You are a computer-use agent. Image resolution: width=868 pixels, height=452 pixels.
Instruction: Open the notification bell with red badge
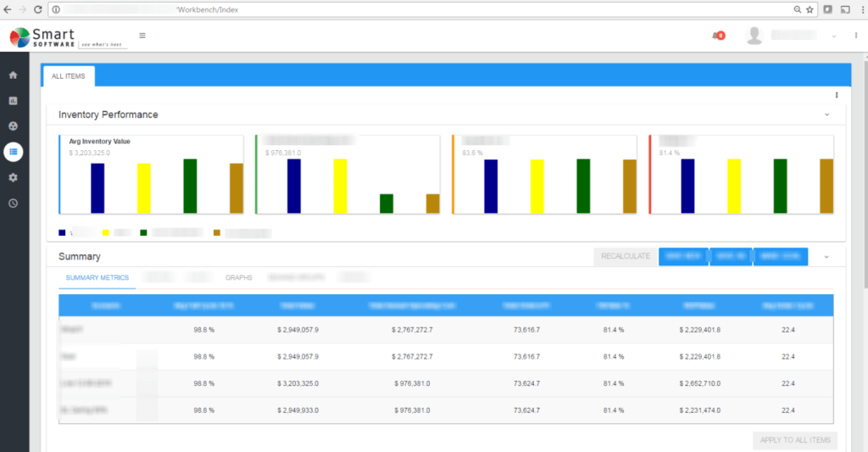click(x=718, y=36)
